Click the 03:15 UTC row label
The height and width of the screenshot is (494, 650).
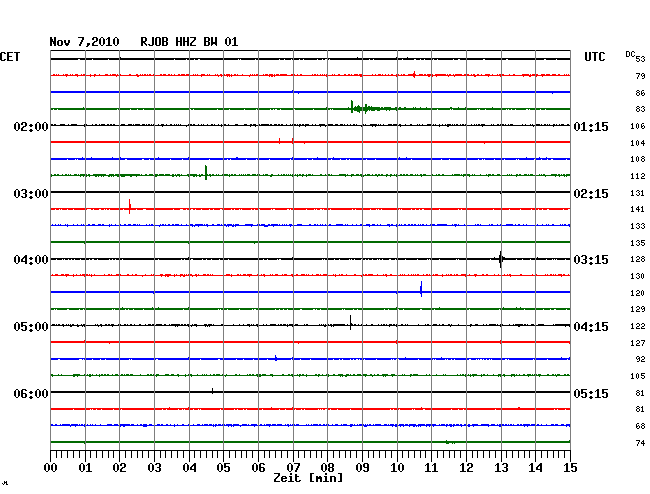point(591,260)
